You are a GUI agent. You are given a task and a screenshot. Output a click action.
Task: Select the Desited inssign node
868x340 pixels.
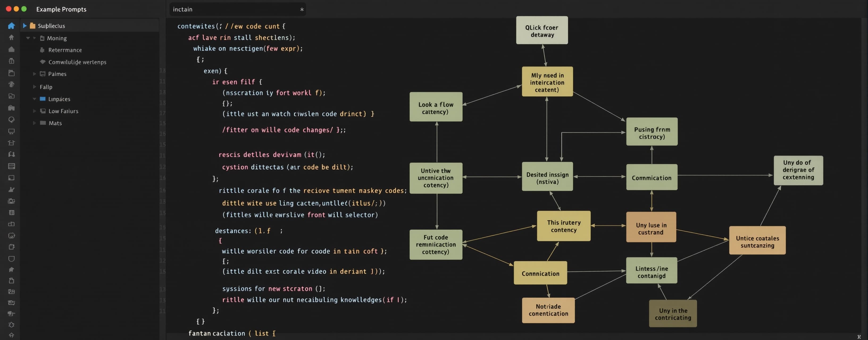(x=547, y=177)
